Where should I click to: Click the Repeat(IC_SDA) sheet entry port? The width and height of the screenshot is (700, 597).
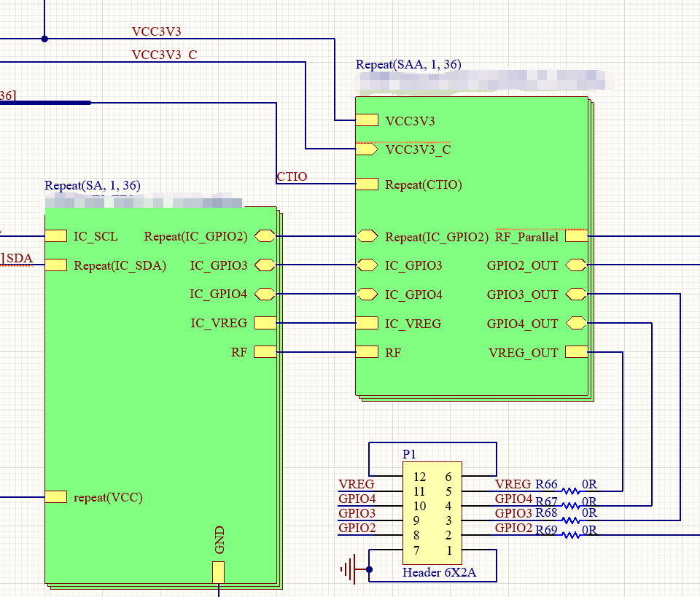(x=56, y=265)
